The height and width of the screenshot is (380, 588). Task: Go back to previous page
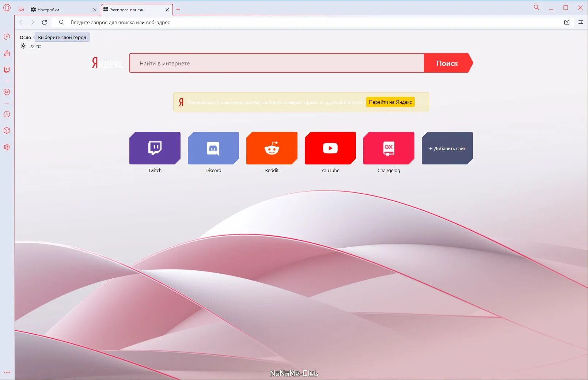tap(21, 22)
